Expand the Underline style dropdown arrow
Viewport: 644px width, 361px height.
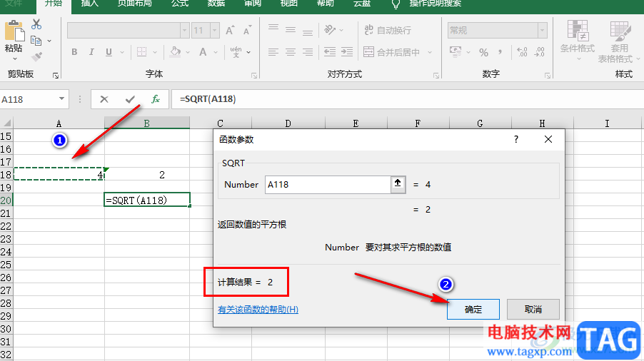click(x=122, y=52)
